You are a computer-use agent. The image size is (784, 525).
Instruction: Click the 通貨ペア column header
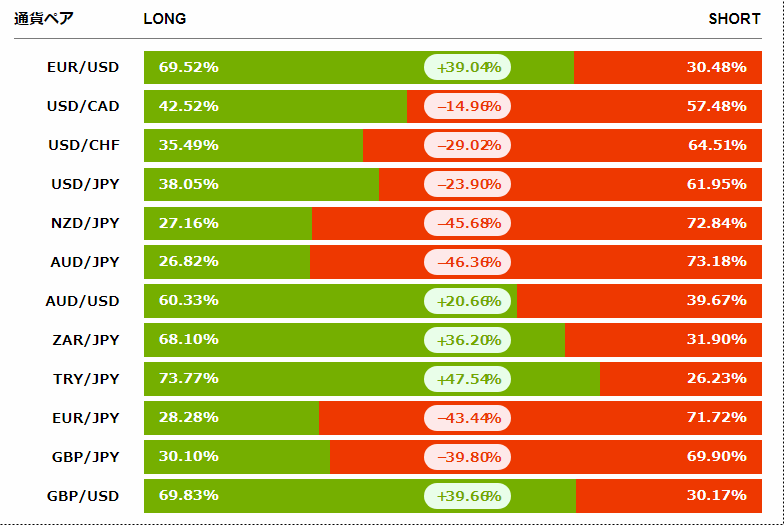pos(44,19)
